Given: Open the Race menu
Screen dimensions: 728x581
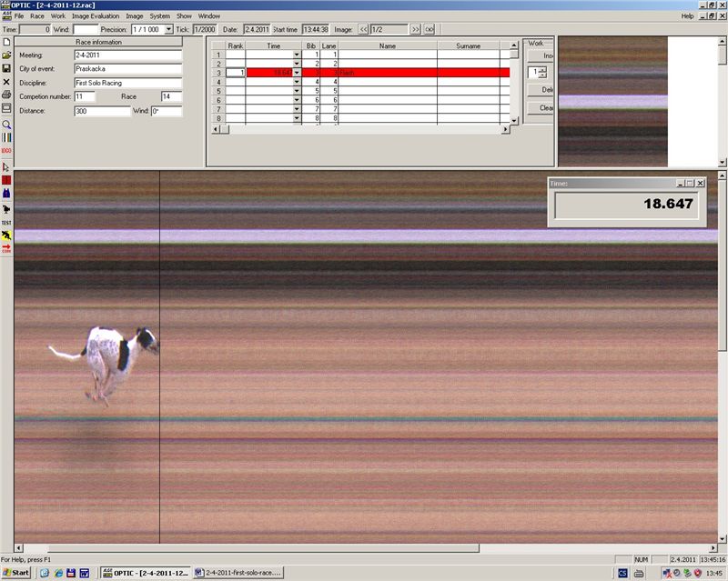Looking at the screenshot, I should pos(37,16).
